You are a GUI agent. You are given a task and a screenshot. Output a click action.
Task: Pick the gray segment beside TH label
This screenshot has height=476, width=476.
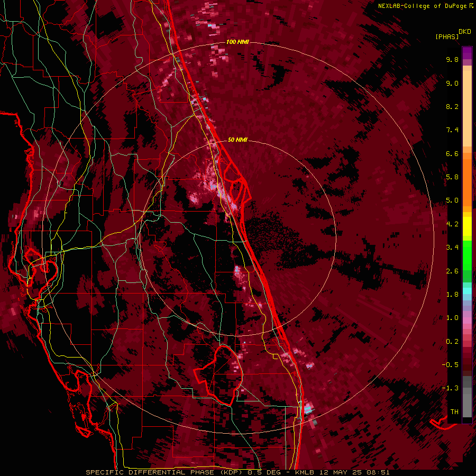point(467,407)
